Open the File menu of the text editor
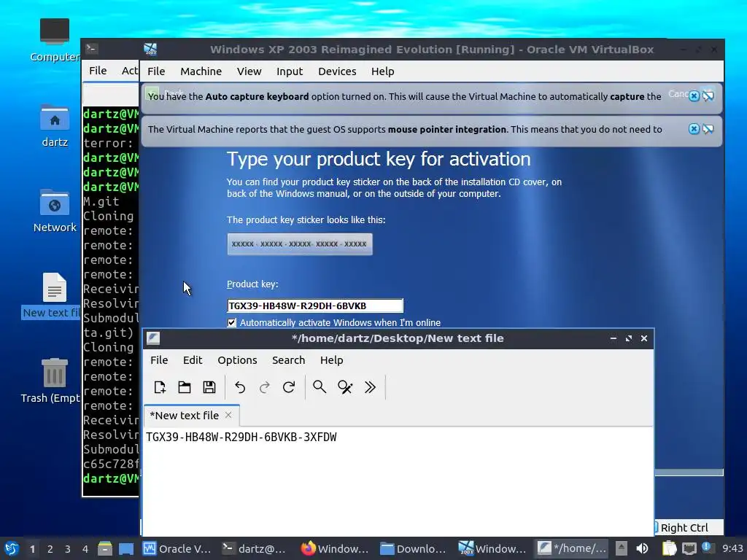This screenshot has width=747, height=560. pos(159,360)
